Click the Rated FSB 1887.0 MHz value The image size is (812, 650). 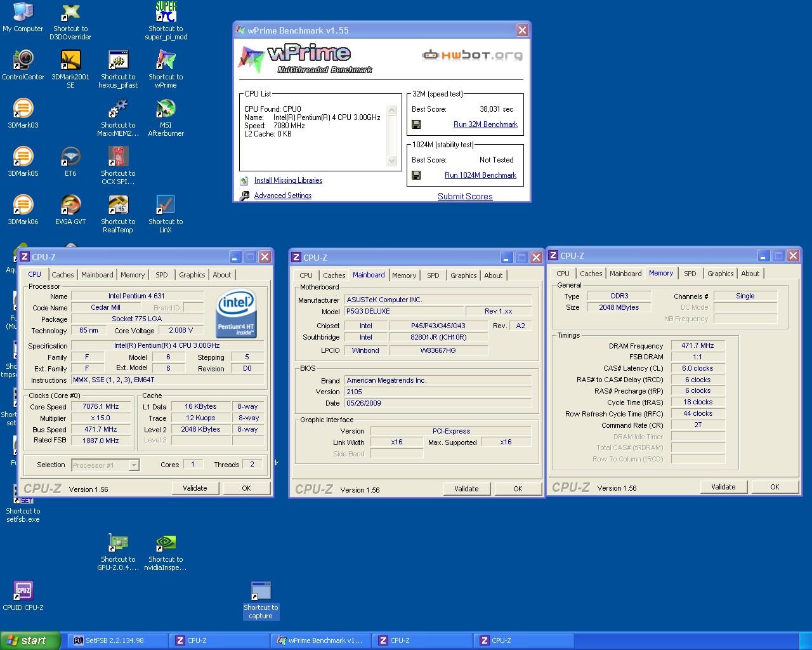pos(101,441)
